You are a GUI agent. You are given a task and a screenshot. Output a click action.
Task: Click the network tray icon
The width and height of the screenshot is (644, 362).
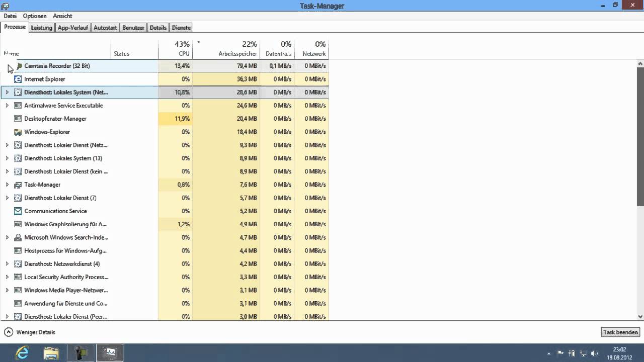coord(584,353)
